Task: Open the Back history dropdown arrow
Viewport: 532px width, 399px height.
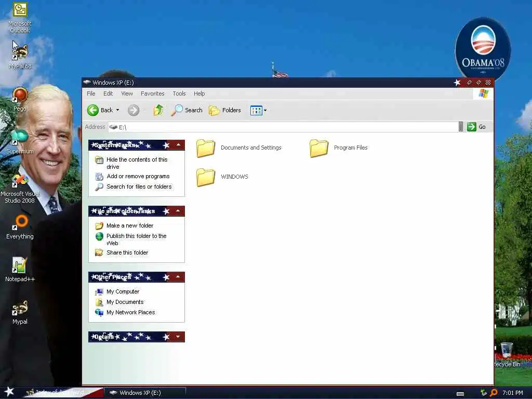Action: (118, 110)
